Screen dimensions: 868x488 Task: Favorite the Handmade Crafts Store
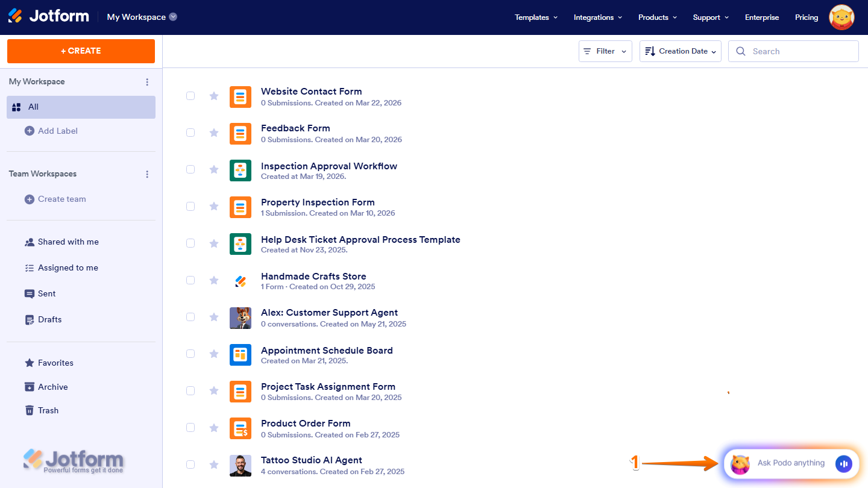click(213, 280)
